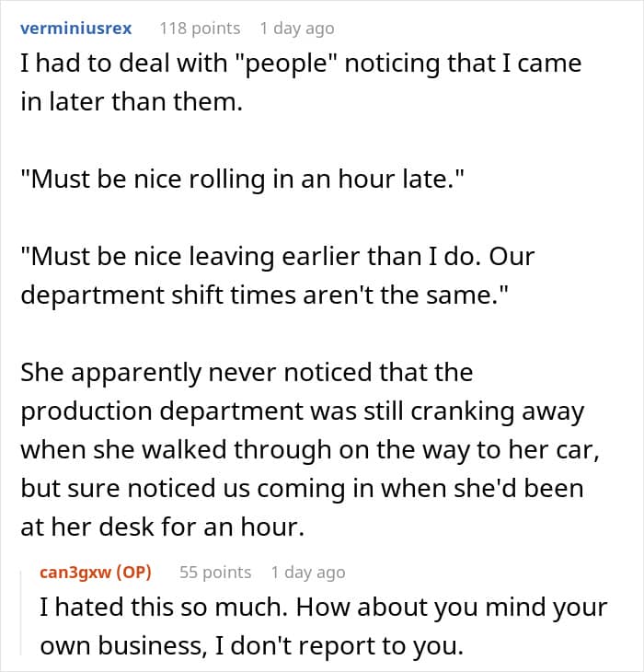
Task: Click the "118 points" score label
Action: [200, 29]
